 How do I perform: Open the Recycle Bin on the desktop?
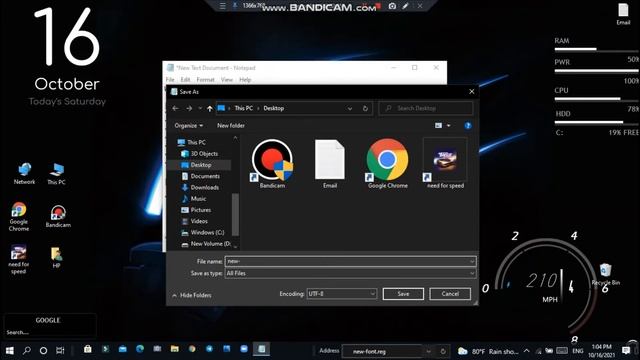click(x=606, y=274)
